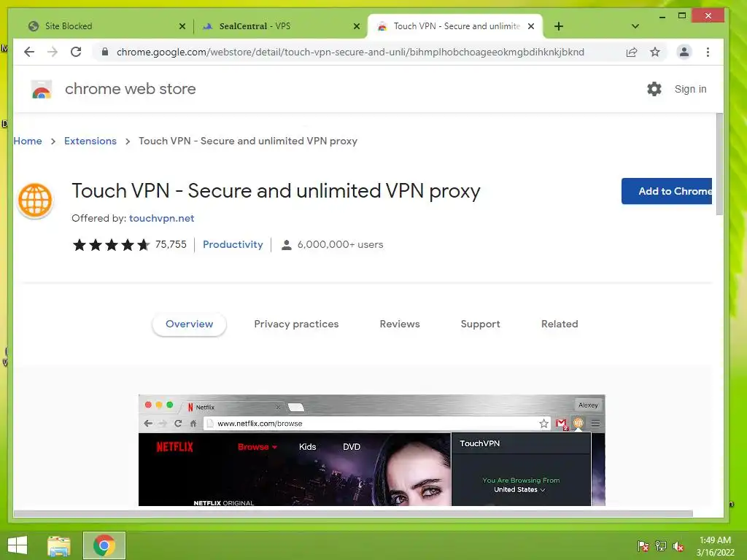Open the Reviews tab

pyautogui.click(x=400, y=324)
